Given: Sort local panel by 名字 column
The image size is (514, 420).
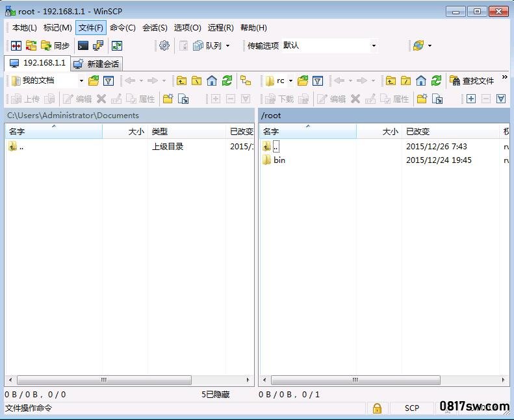Looking at the screenshot, I should (54, 132).
